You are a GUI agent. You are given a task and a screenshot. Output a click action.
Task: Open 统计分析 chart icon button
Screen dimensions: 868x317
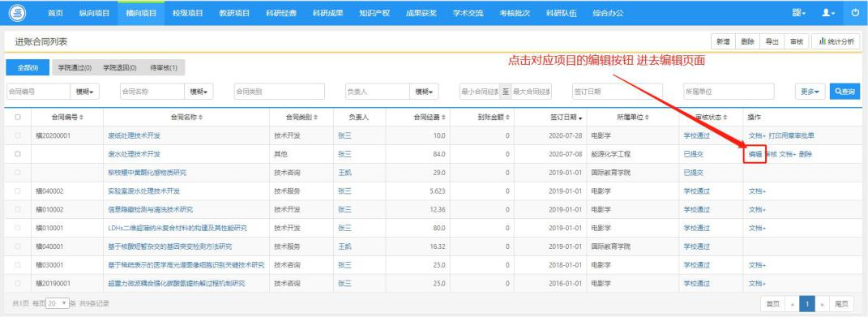836,41
